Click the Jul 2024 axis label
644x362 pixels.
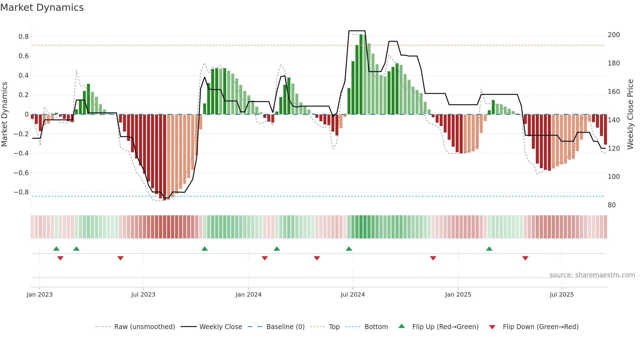(x=353, y=294)
